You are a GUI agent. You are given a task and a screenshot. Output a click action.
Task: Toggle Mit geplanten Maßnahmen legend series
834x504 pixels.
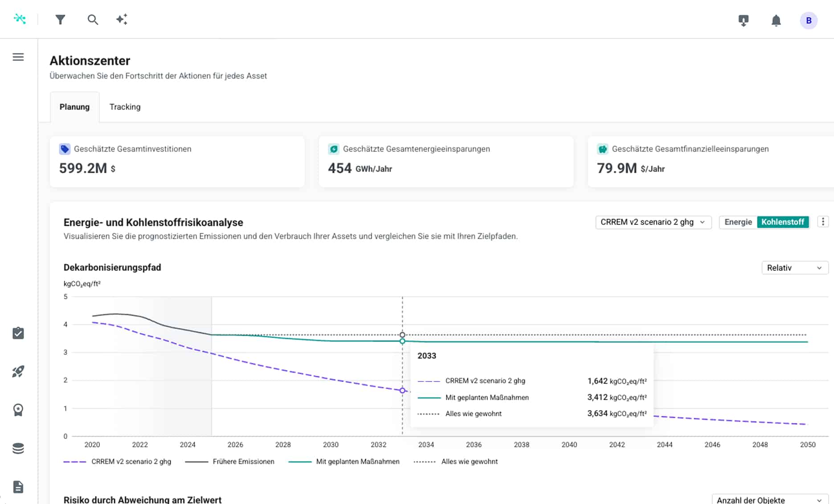[344, 462]
